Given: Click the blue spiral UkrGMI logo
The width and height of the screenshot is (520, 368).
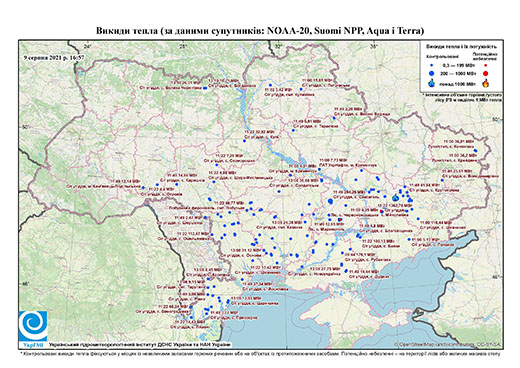Looking at the screenshot, I should 33,326.
